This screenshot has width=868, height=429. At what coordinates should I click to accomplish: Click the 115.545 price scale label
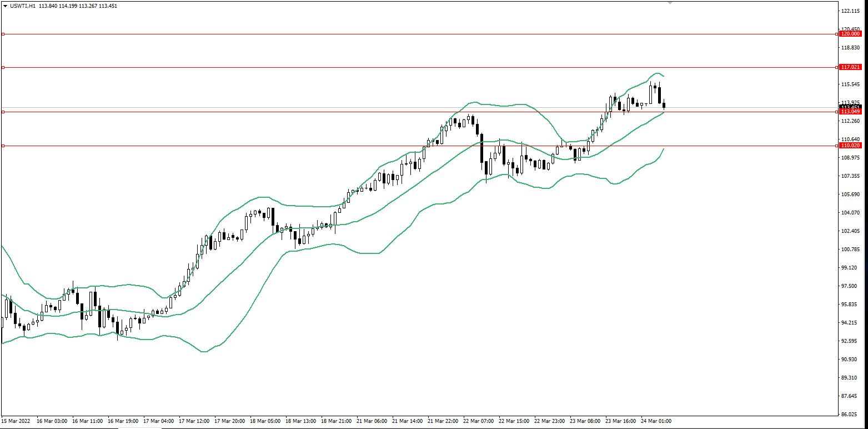coord(850,84)
